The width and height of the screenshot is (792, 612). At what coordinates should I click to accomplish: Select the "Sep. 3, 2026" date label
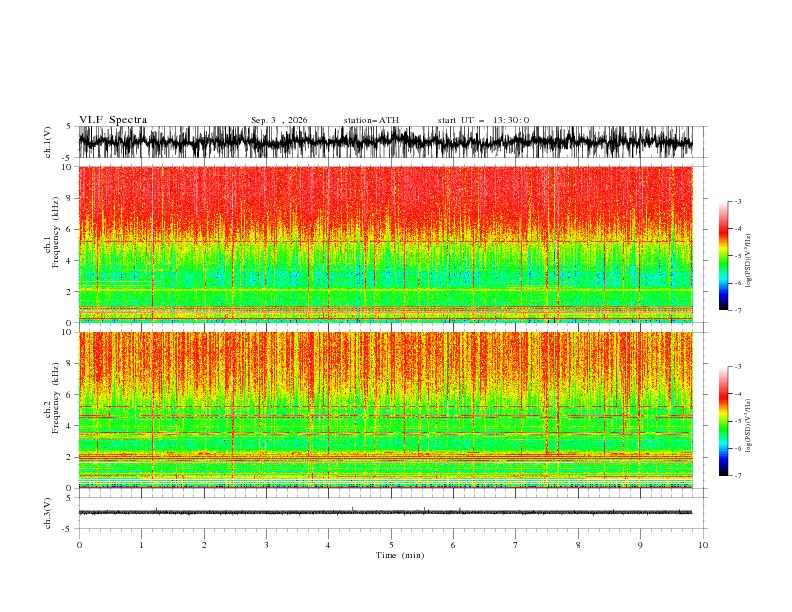pos(279,120)
